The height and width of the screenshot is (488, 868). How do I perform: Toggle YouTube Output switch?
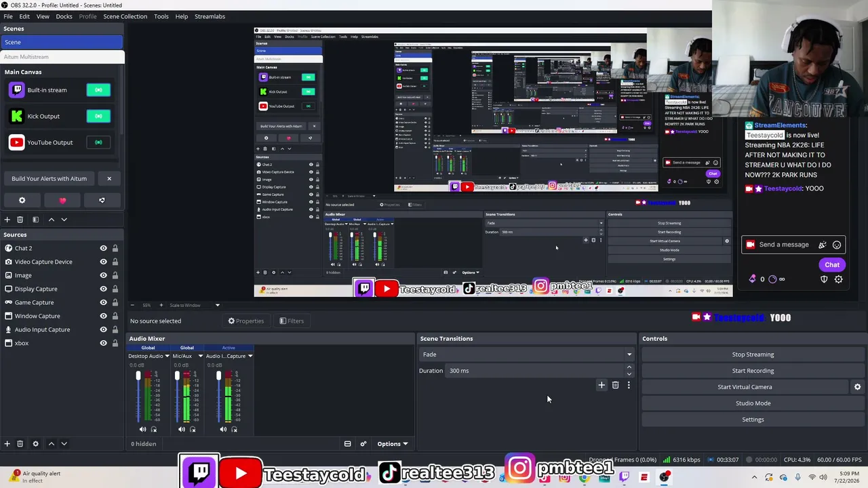[x=98, y=142]
